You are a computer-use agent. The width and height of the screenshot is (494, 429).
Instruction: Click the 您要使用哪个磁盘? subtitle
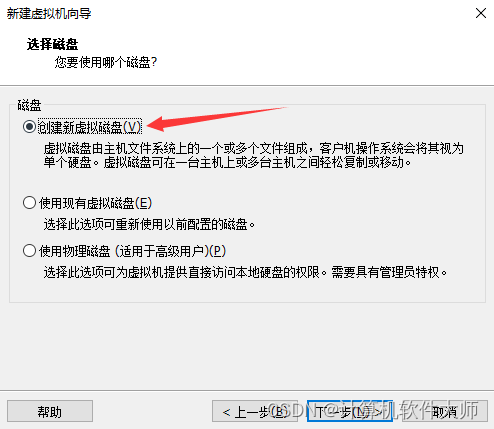point(106,62)
